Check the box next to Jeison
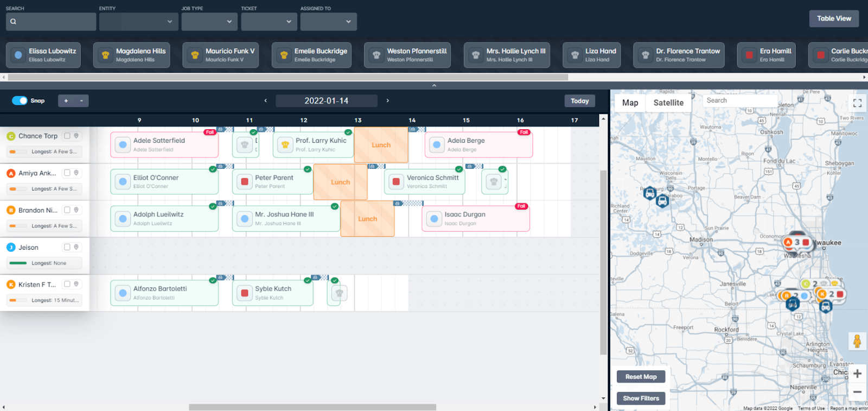This screenshot has width=868, height=411. (67, 247)
